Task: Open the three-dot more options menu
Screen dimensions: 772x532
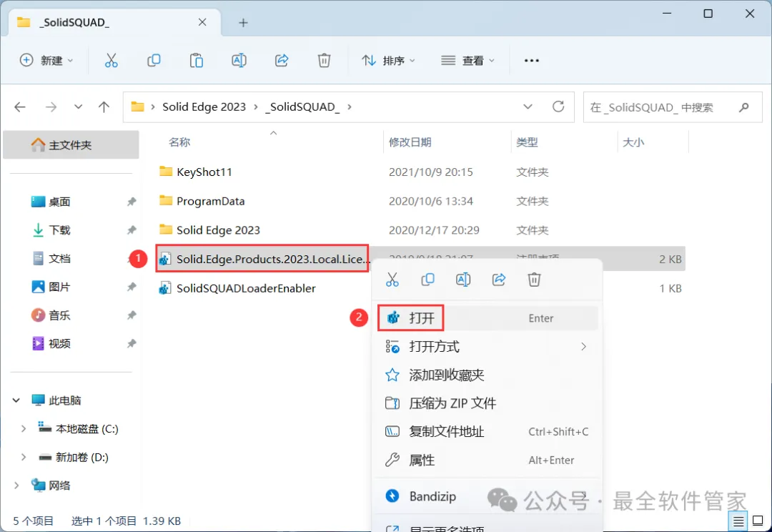Action: coord(532,61)
